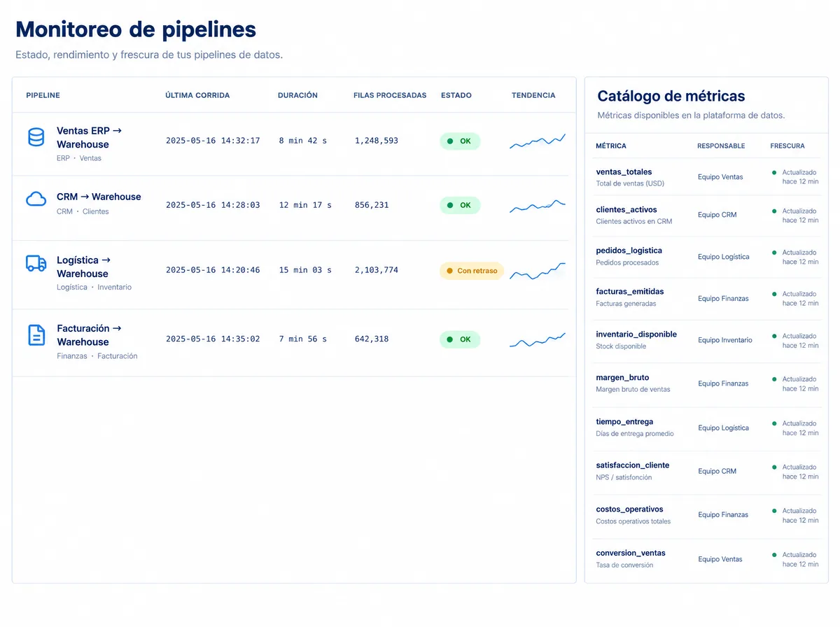View the trend sparkline for CRM pipeline
The height and width of the screenshot is (627, 840).
point(538,206)
